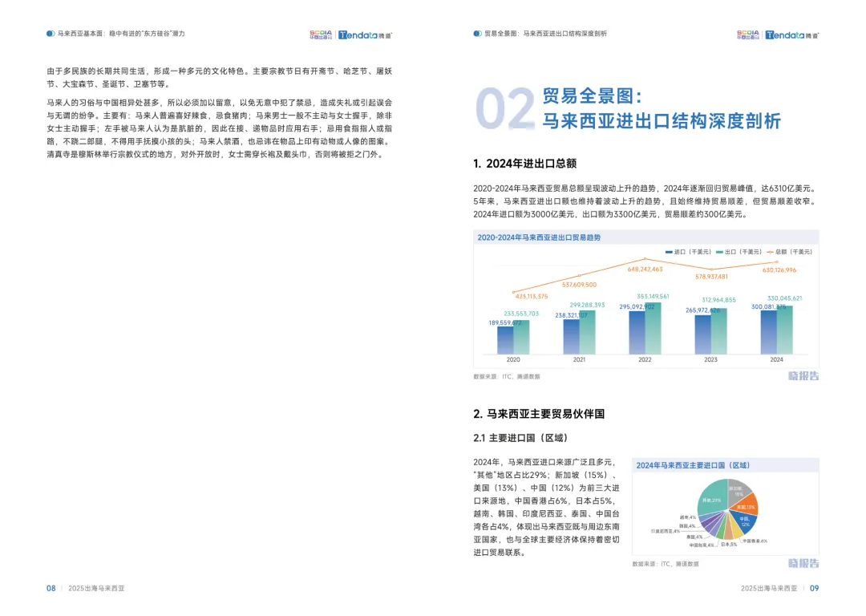Screen dimensions: 866x616
Task: Click pie label 印度尼西亚,4%
Action: pos(665,532)
